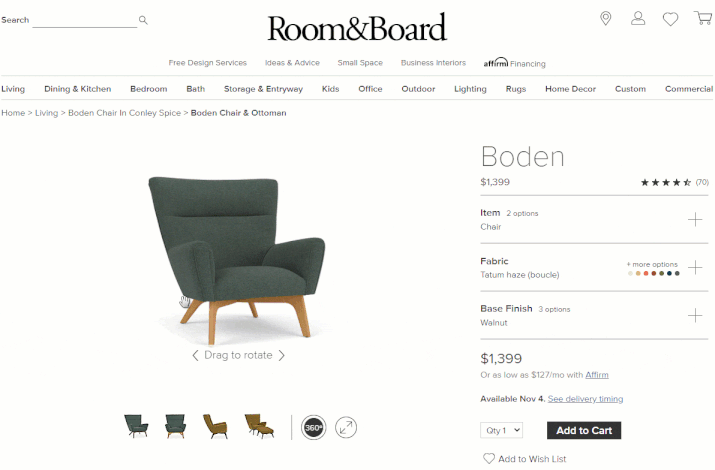The image size is (715, 470).
Task: Open the Qty 1 quantity dropdown
Action: pyautogui.click(x=502, y=430)
